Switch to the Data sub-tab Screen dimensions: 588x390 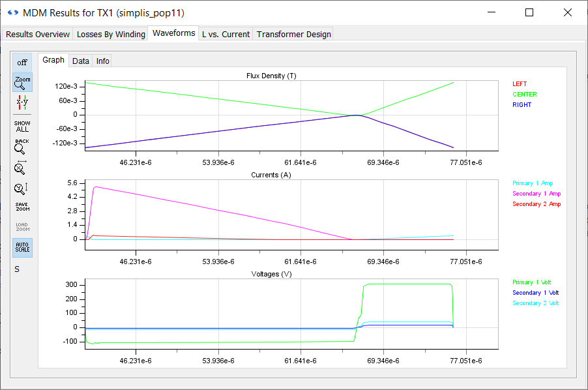(x=81, y=61)
